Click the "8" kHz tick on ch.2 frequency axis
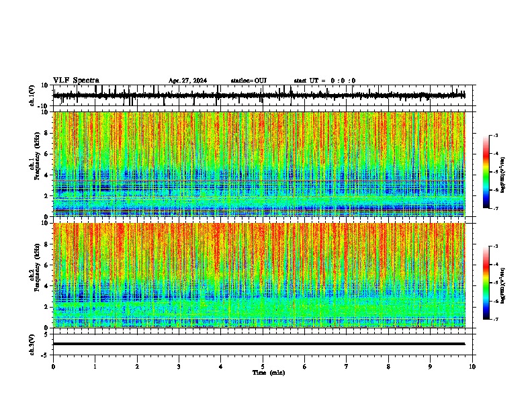This screenshot has width=532, height=411. [x=46, y=244]
